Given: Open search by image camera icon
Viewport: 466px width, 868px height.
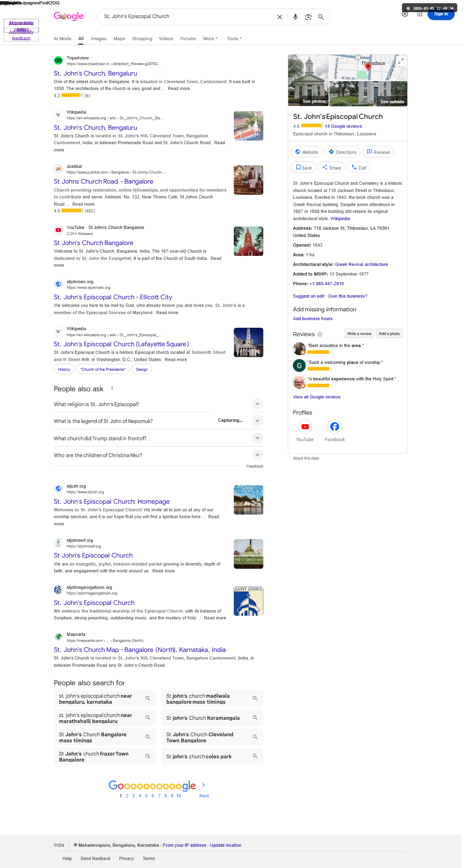Looking at the screenshot, I should [x=308, y=17].
